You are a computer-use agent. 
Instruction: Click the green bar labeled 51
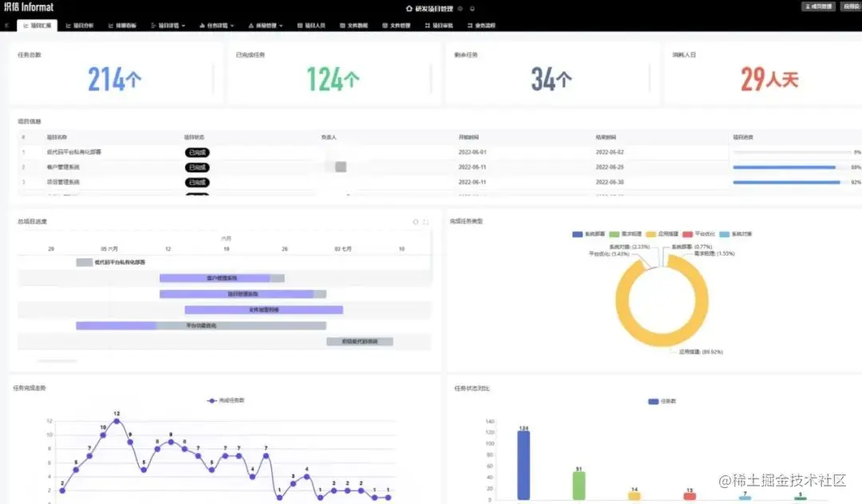click(x=579, y=486)
